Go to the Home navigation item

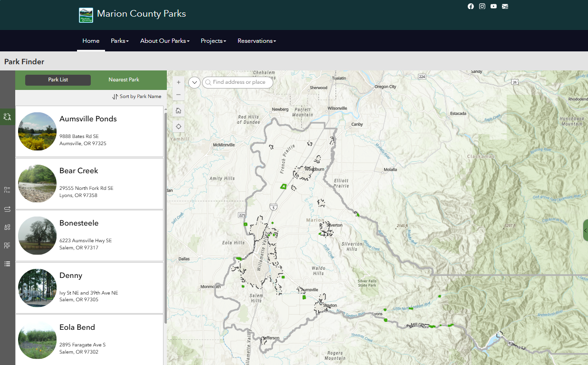pos(91,41)
